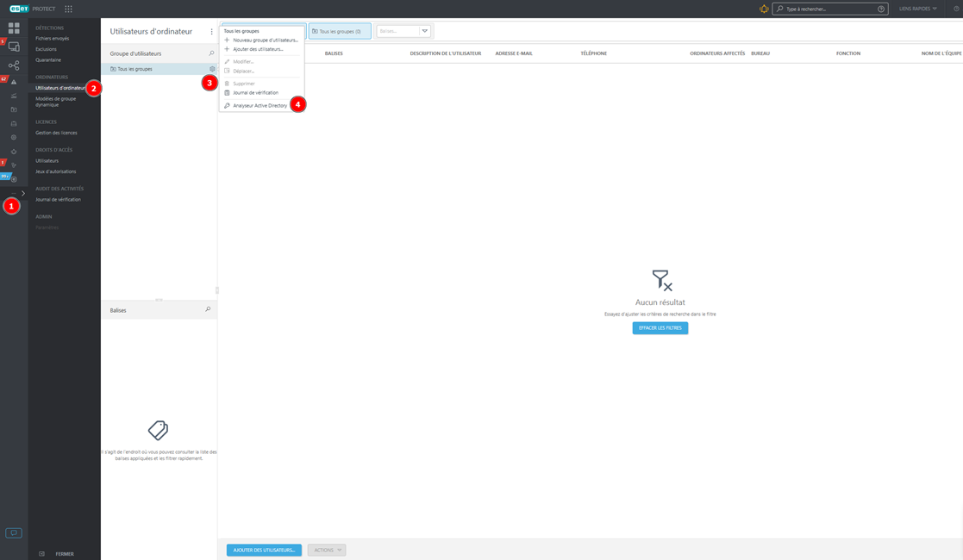The width and height of the screenshot is (963, 560).
Task: Expand the LIENS RAPIDES dropdown
Action: click(917, 9)
